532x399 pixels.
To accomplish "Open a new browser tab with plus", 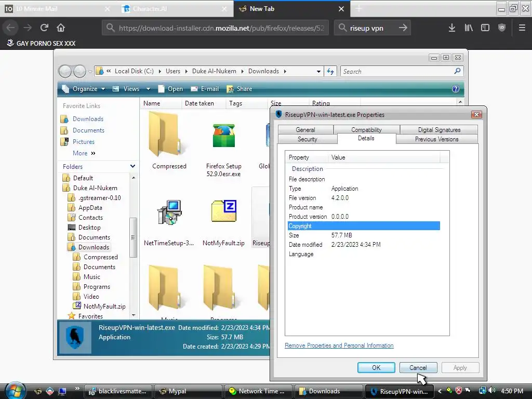I will [358, 9].
